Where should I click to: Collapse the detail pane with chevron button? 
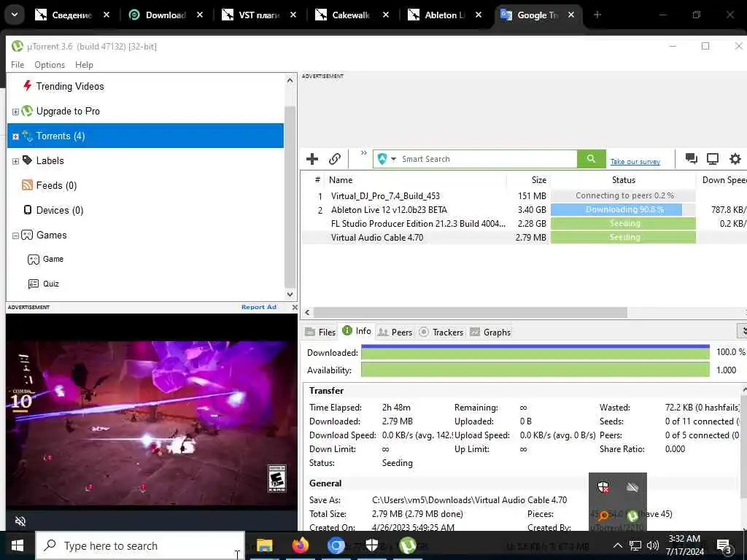point(742,330)
